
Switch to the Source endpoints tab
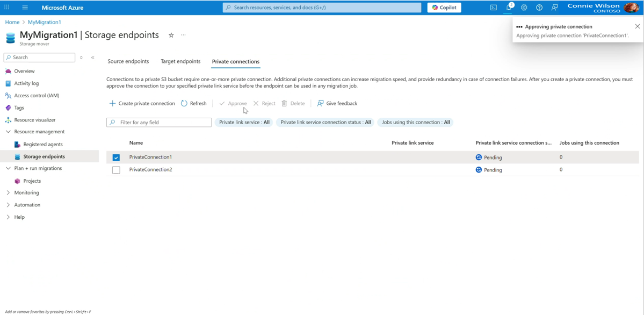point(128,61)
